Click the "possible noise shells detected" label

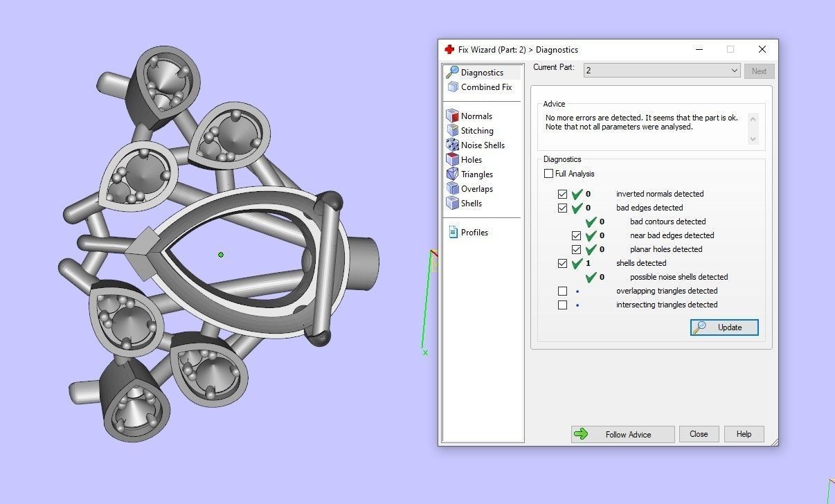[x=679, y=277]
